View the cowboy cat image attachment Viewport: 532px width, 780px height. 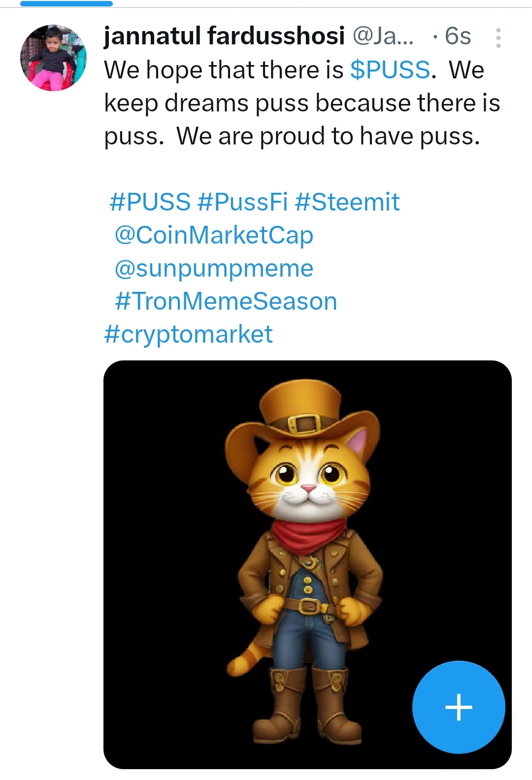pyautogui.click(x=307, y=565)
